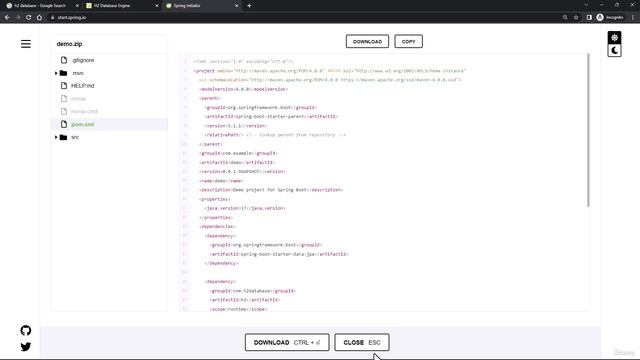The image size is (640, 360).
Task: Click the com.h2database groupId line
Action: coord(253,291)
